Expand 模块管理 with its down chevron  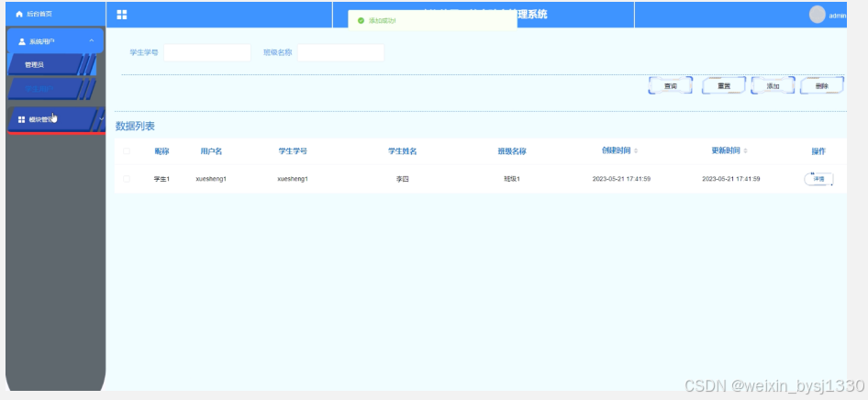pyautogui.click(x=101, y=118)
